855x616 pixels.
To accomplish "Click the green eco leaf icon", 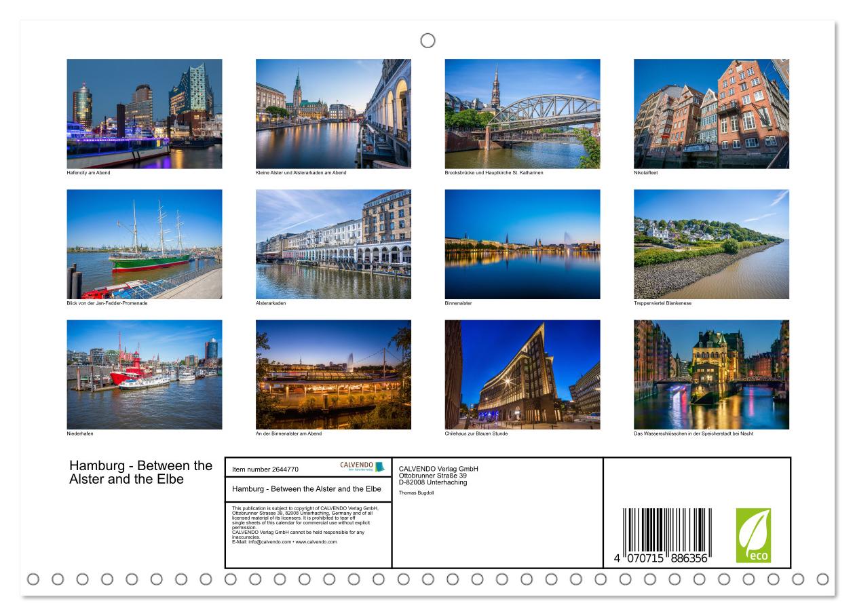I will (x=753, y=535).
